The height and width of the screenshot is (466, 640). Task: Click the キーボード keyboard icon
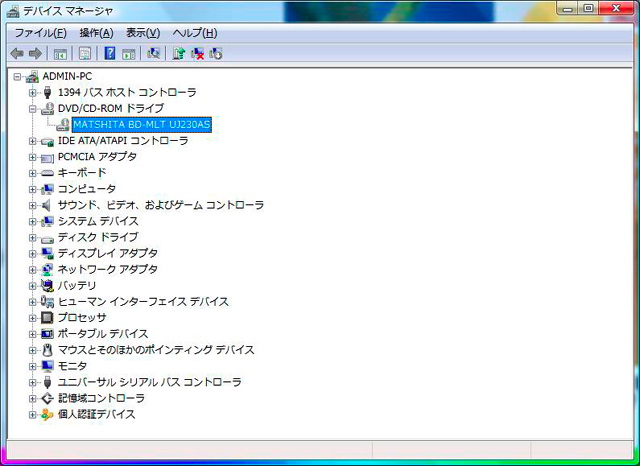click(47, 173)
